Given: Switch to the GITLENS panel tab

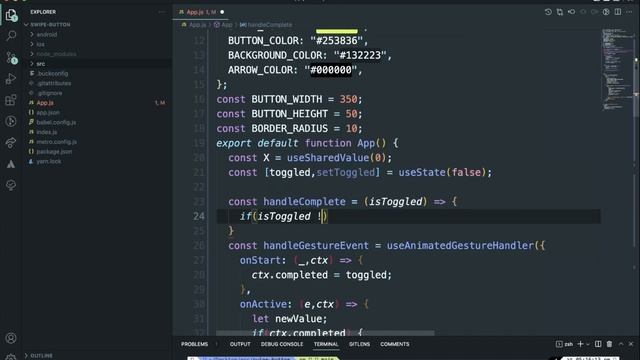Looking at the screenshot, I should 359,344.
